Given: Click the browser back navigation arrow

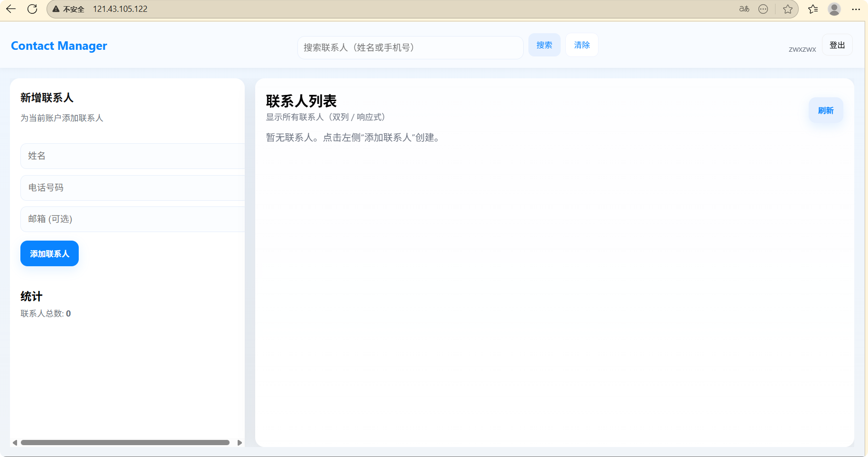Looking at the screenshot, I should [11, 9].
